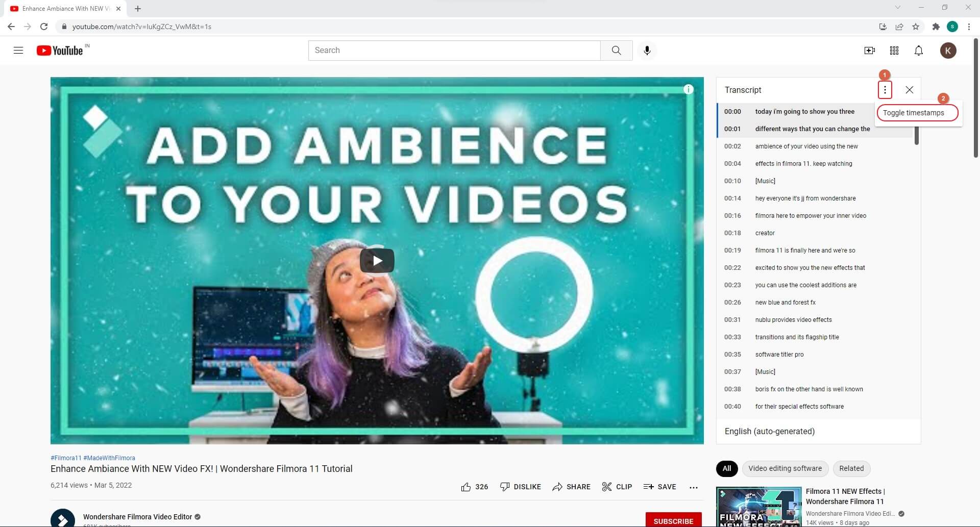
Task: Open the Create video icon
Action: (870, 51)
